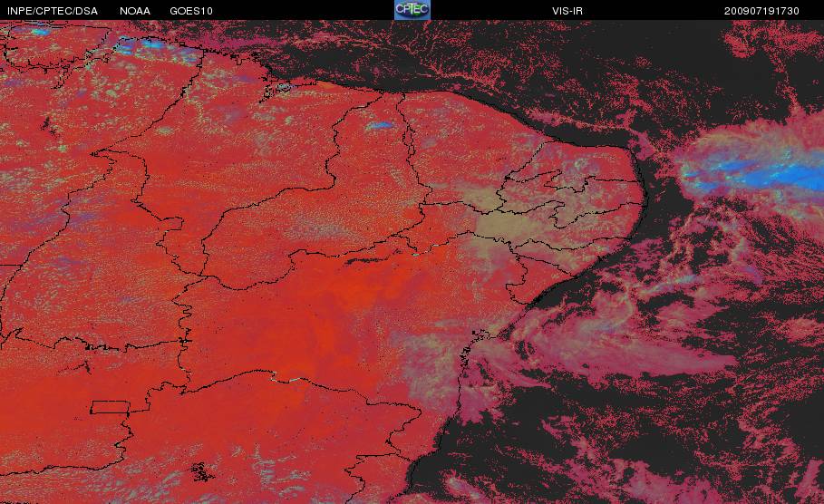The width and height of the screenshot is (824, 504).
Task: Click the pale greenish cloud area inland northeast
Action: point(505,221)
